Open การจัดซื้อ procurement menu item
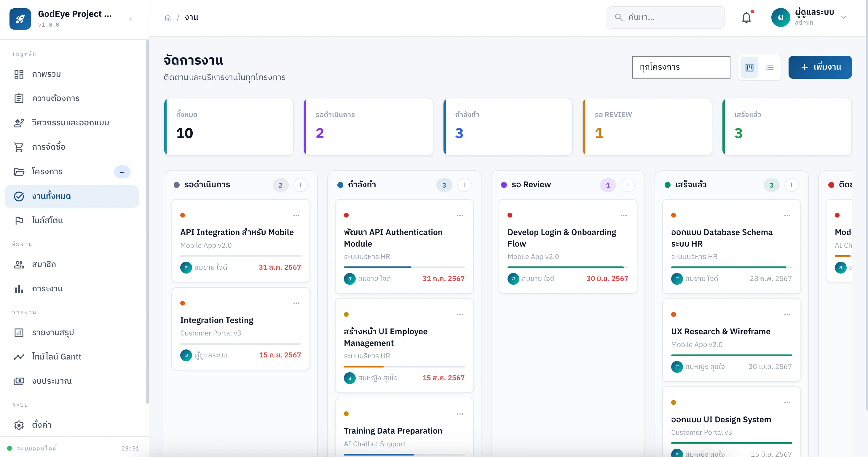868x457 pixels. point(72,147)
